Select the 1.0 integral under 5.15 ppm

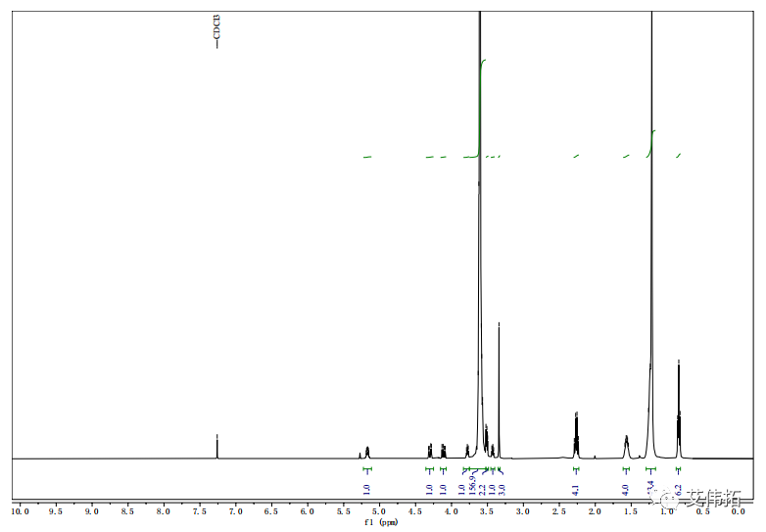point(367,488)
